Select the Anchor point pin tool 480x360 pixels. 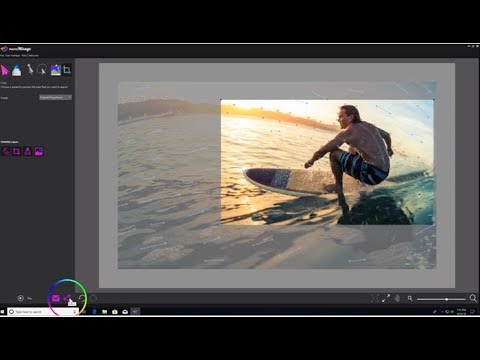(30, 70)
